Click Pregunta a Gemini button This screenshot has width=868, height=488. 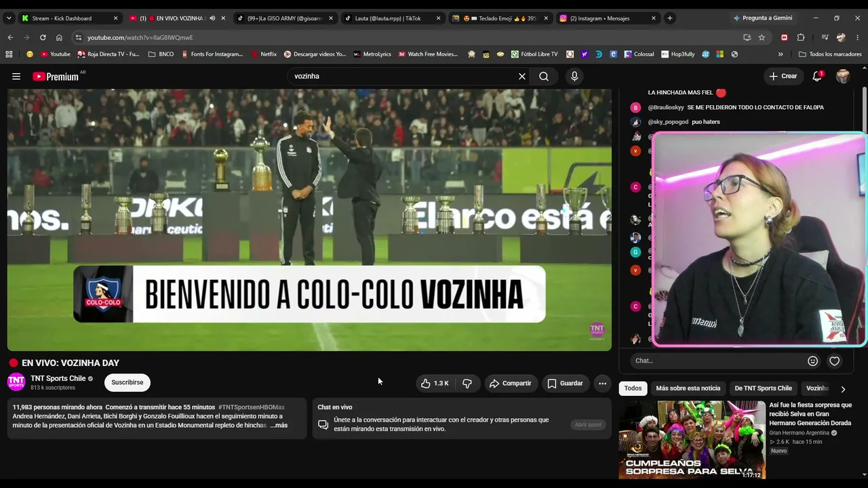coord(763,18)
